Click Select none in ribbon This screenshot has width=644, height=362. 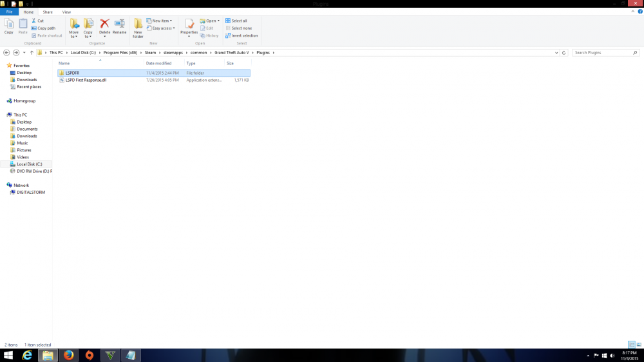point(239,28)
